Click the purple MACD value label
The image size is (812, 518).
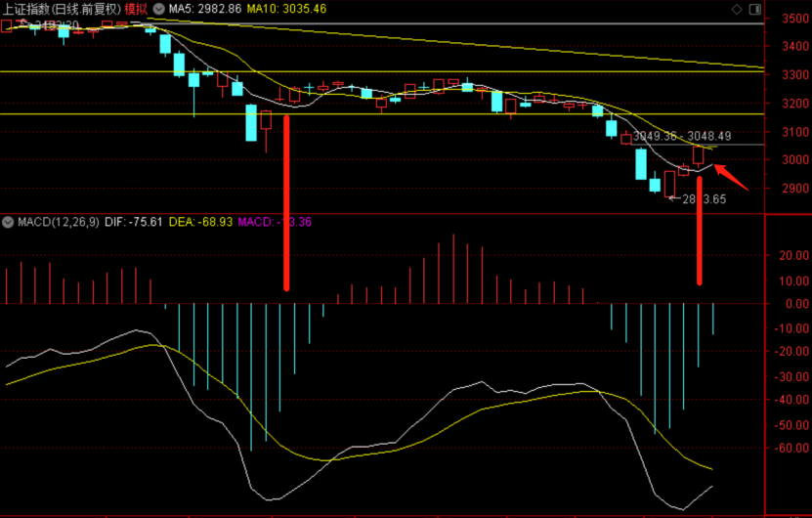click(x=275, y=222)
